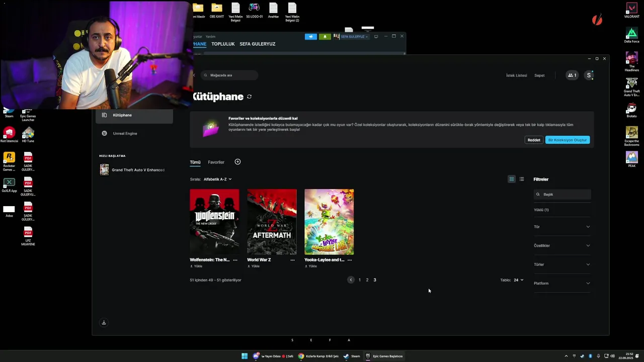Show hidden system tray icons

pyautogui.click(x=566, y=356)
